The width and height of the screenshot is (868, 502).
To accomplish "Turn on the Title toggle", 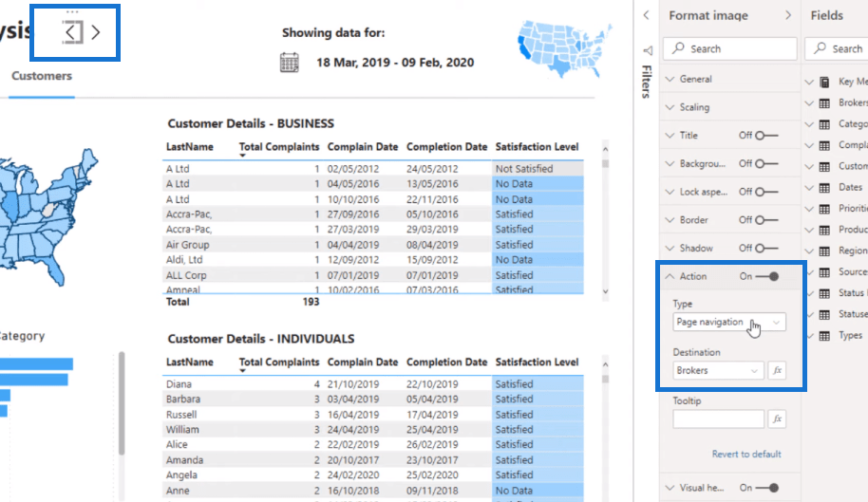I will pos(767,136).
